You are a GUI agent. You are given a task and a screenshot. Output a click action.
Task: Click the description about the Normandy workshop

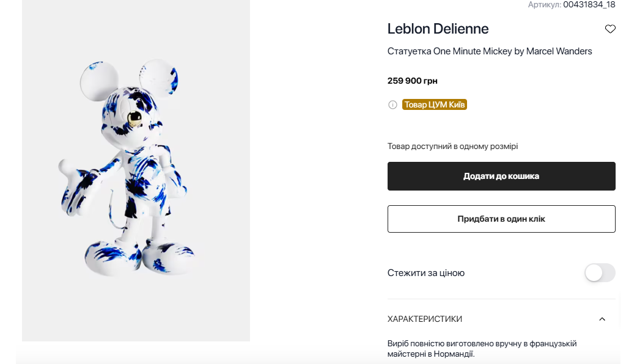click(482, 349)
